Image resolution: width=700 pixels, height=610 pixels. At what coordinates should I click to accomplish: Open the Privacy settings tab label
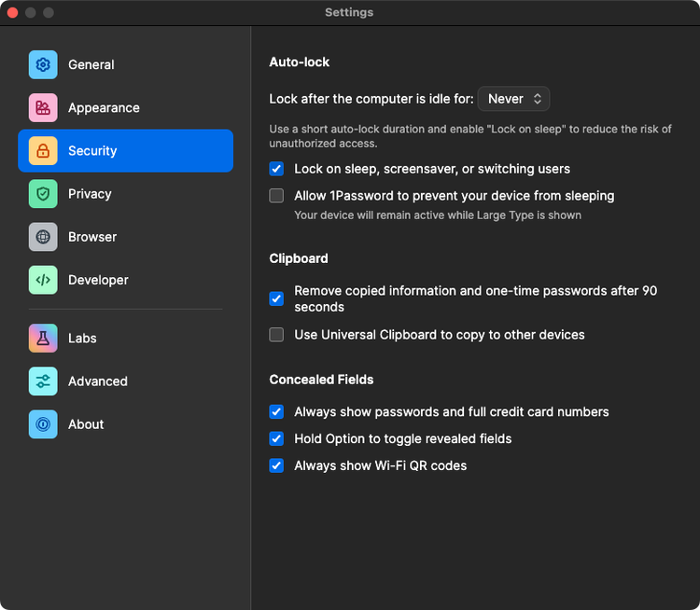click(x=90, y=194)
